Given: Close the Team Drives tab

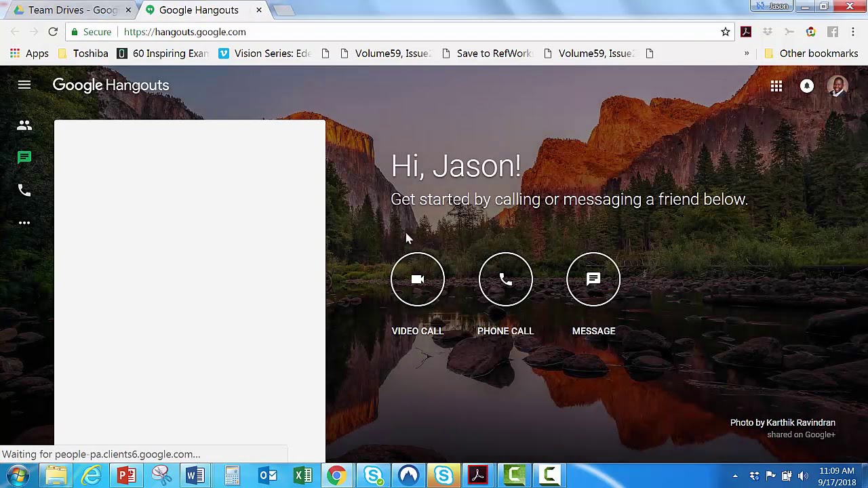Looking at the screenshot, I should click(x=127, y=10).
